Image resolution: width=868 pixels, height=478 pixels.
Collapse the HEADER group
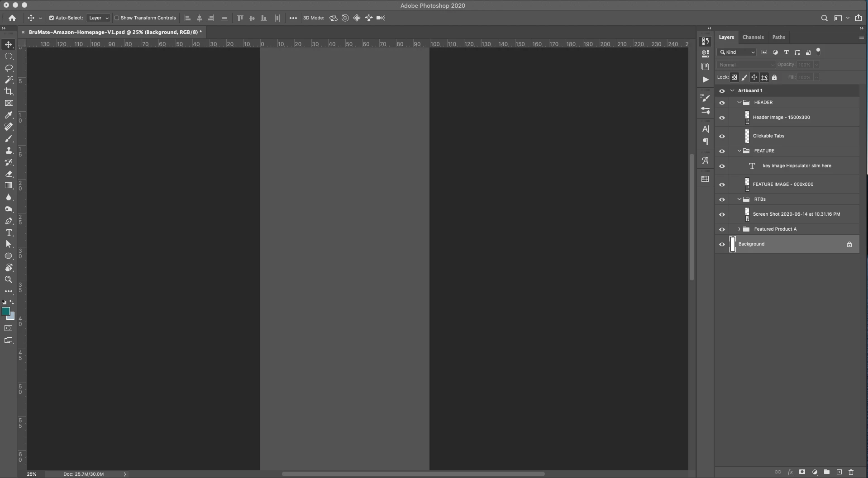[x=739, y=102]
